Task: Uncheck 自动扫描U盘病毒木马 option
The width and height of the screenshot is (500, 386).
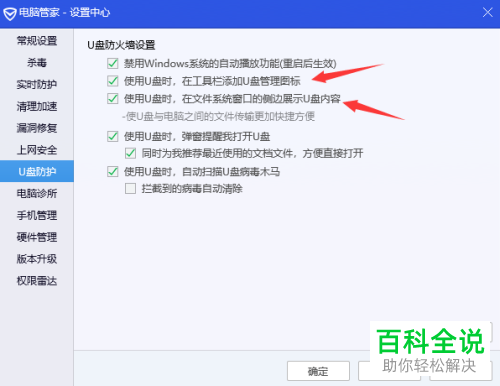Action: pyautogui.click(x=113, y=172)
